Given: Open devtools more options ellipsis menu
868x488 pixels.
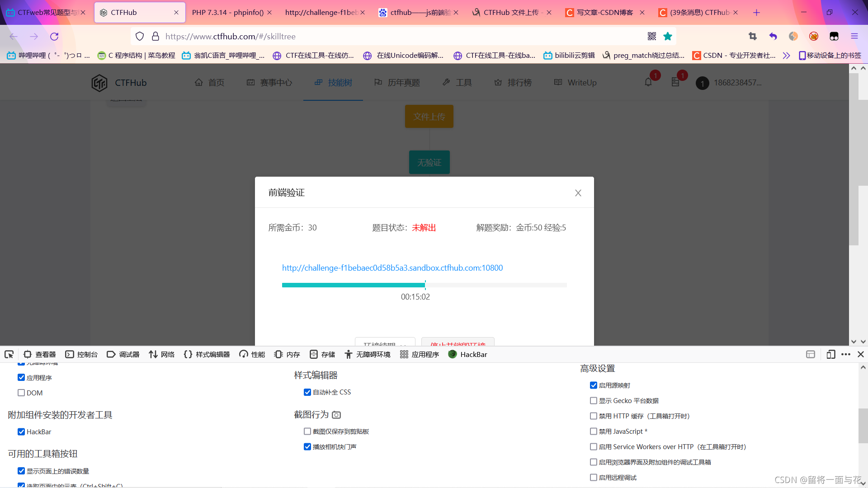Looking at the screenshot, I should click(846, 354).
